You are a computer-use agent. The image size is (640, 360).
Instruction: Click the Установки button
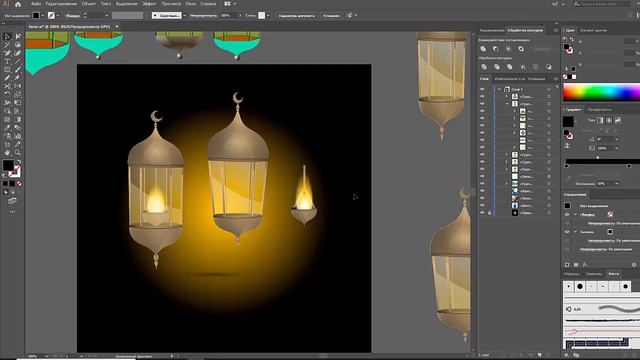(x=331, y=16)
